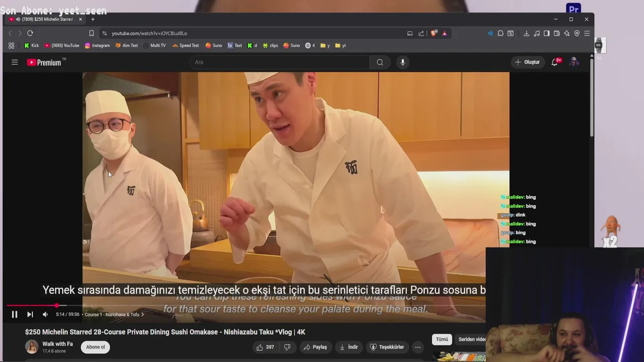Share this page from address bar
This screenshot has height=362, width=644.
pos(421,33)
